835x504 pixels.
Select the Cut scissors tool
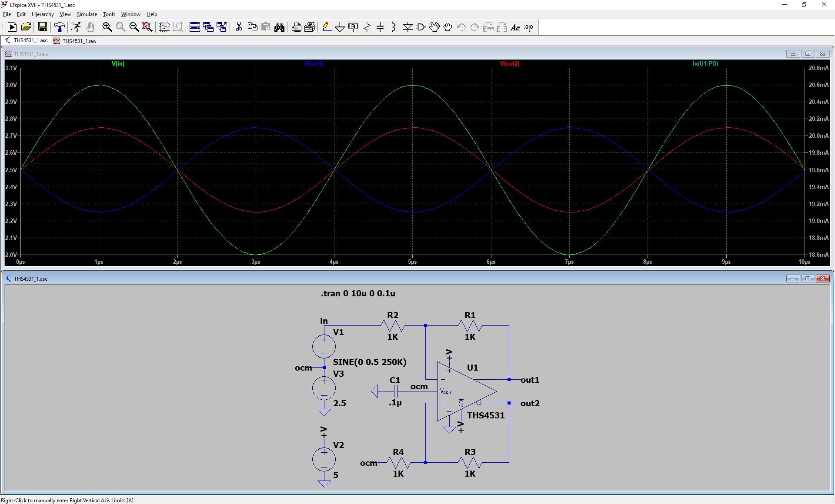(239, 27)
